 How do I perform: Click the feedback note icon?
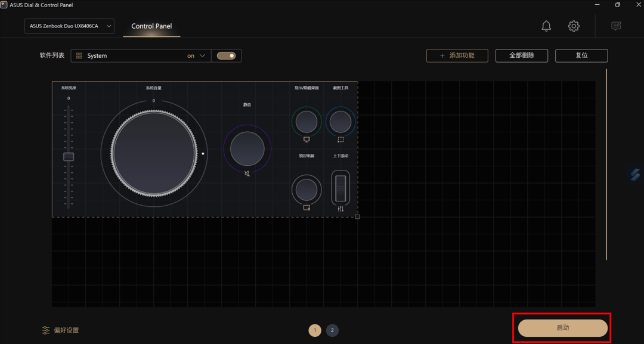616,26
